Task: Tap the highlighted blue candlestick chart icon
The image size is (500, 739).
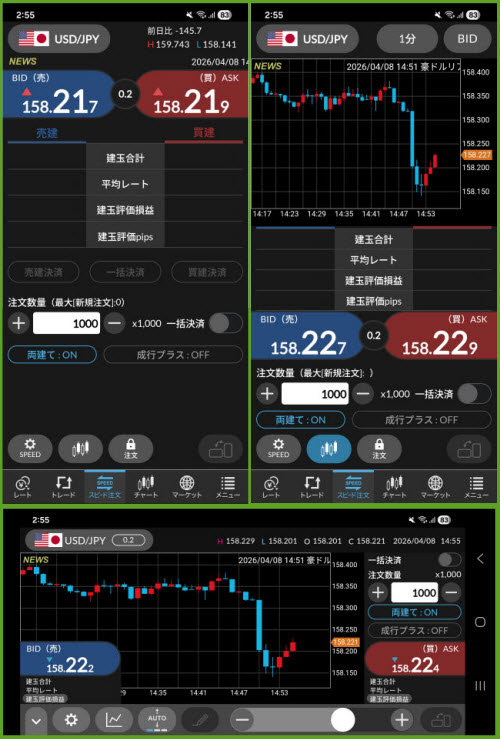Action: tap(328, 448)
